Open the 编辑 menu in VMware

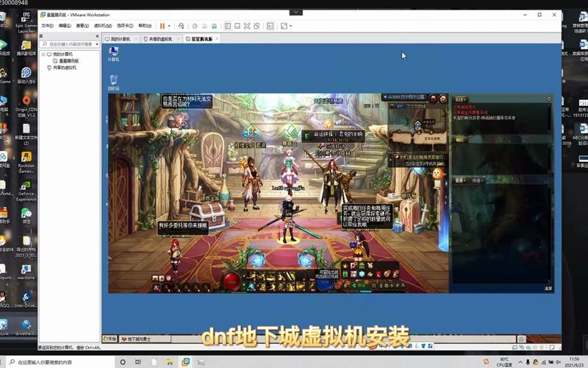[x=65, y=26]
